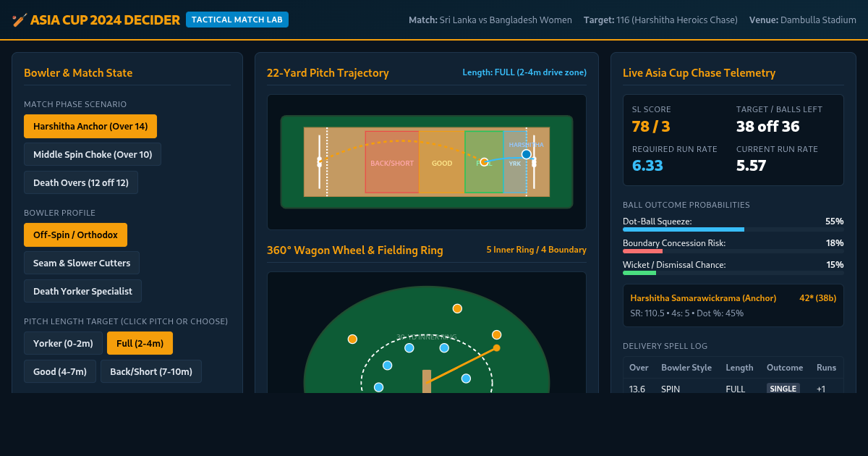Click the orange ball bounce marker on pitch
Viewport: 868px width, 456px height.
tap(485, 161)
